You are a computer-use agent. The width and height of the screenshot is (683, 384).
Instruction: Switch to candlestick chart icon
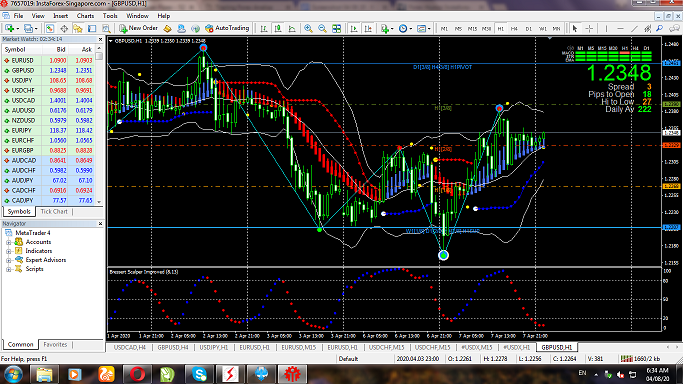point(278,28)
